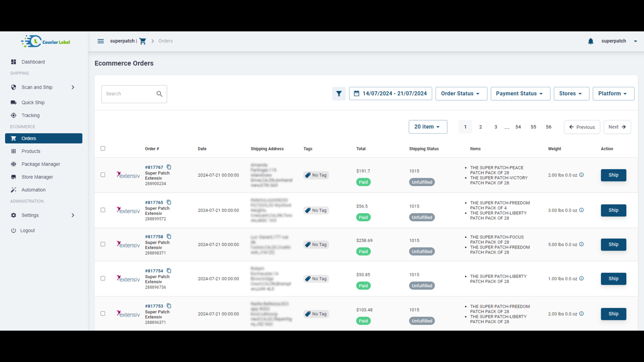This screenshot has height=362, width=644.
Task: Tick checkbox for order #817753
Action: click(x=103, y=314)
